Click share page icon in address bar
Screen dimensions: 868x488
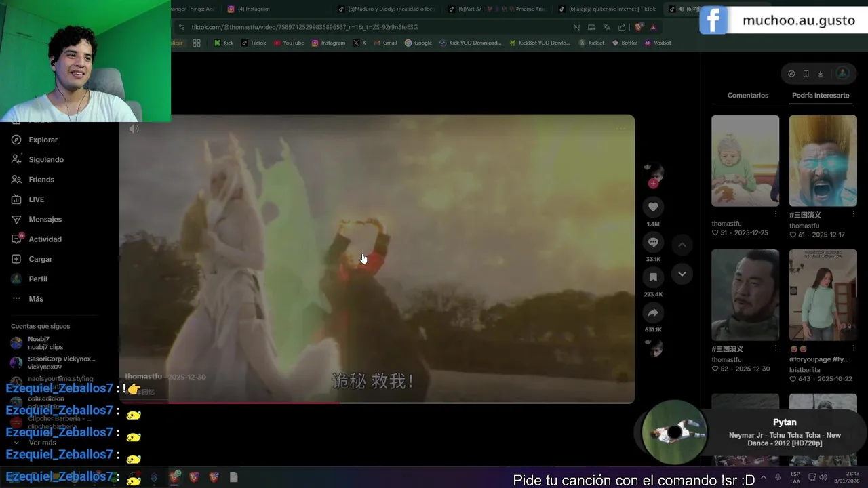pyautogui.click(x=622, y=27)
